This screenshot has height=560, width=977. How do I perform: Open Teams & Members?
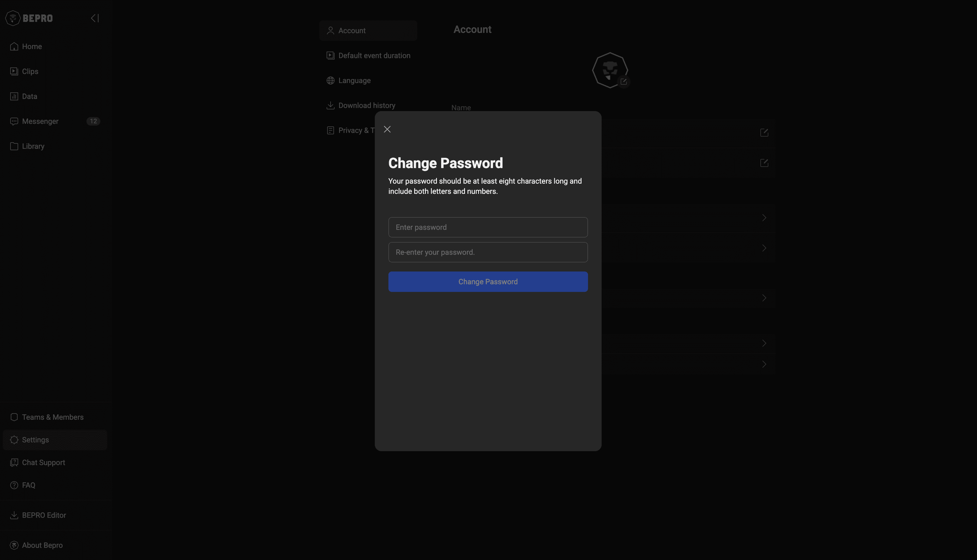(x=52, y=417)
